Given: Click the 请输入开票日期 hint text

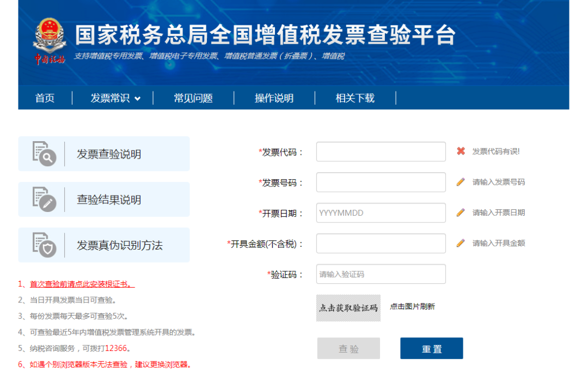Looking at the screenshot, I should [x=499, y=213].
